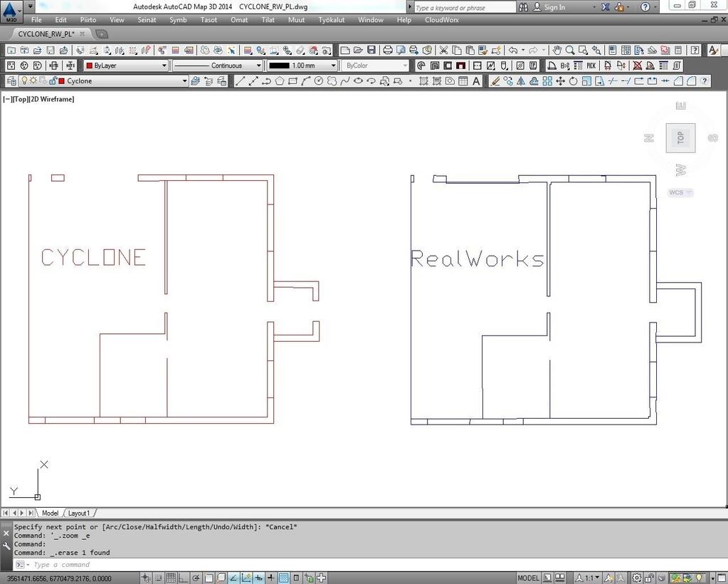The width and height of the screenshot is (728, 584).
Task: Click Sign In
Action: click(x=554, y=7)
